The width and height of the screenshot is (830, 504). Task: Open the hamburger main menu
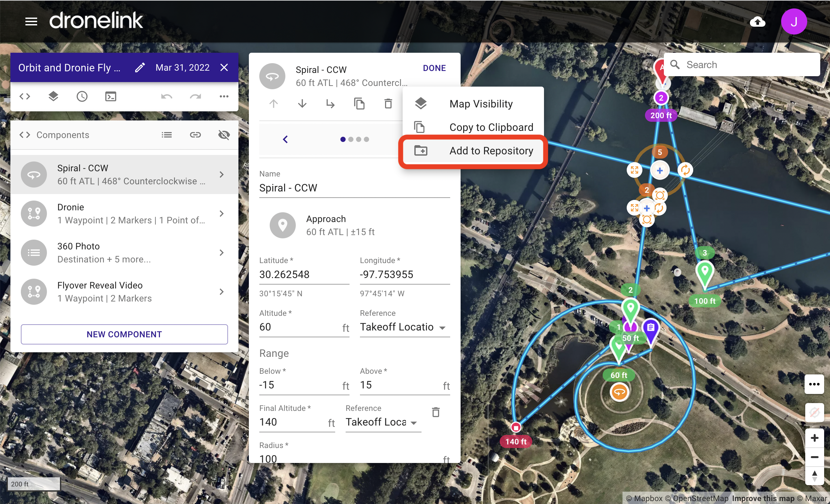tap(31, 22)
